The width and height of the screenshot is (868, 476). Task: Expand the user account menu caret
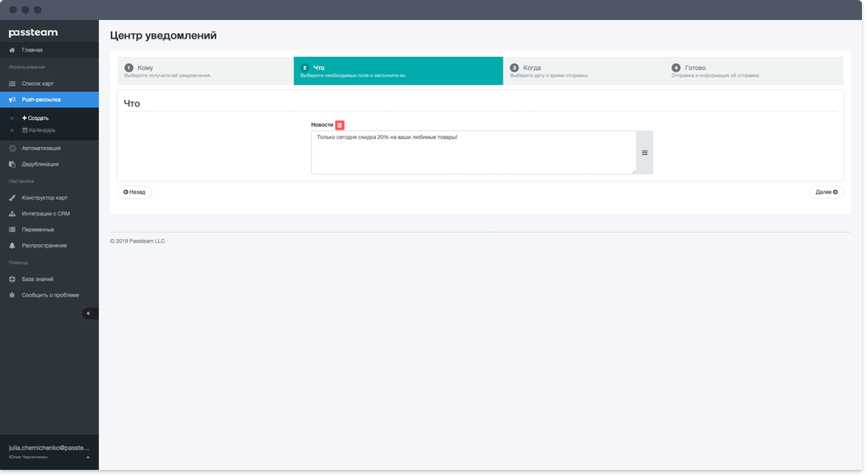coord(88,458)
